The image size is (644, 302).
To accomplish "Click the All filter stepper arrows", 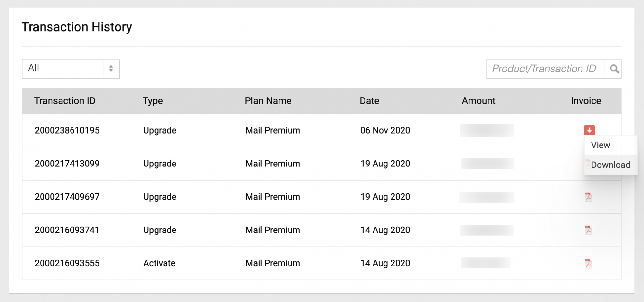I will [111, 69].
